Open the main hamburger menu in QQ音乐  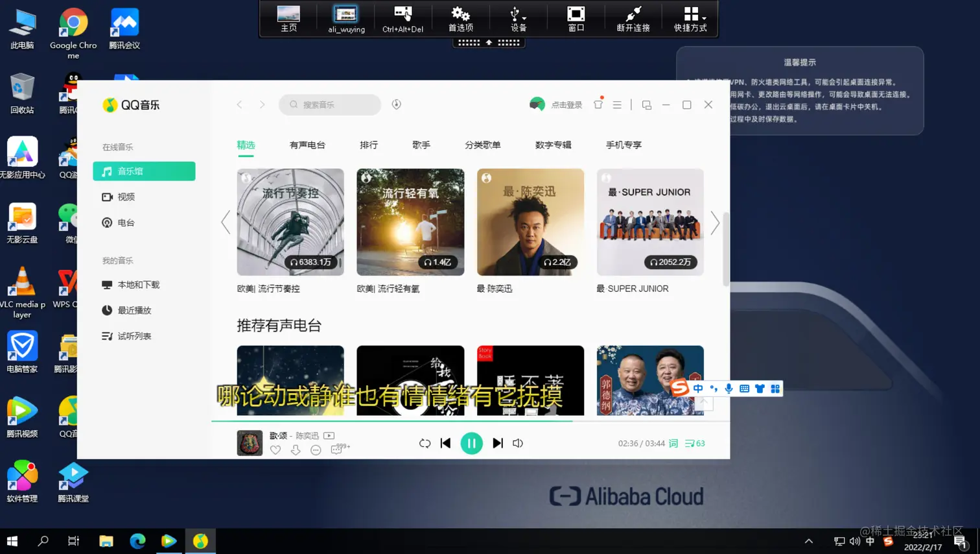(x=617, y=104)
